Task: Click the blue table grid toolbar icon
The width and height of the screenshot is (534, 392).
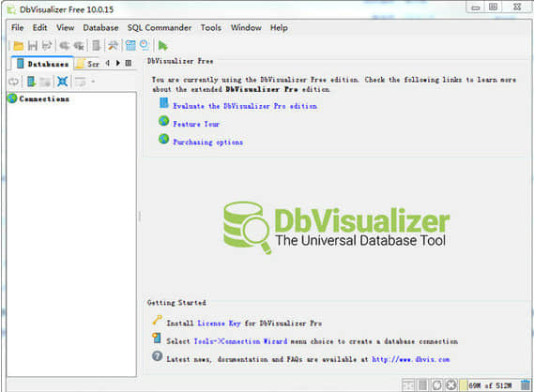Action: (x=130, y=46)
